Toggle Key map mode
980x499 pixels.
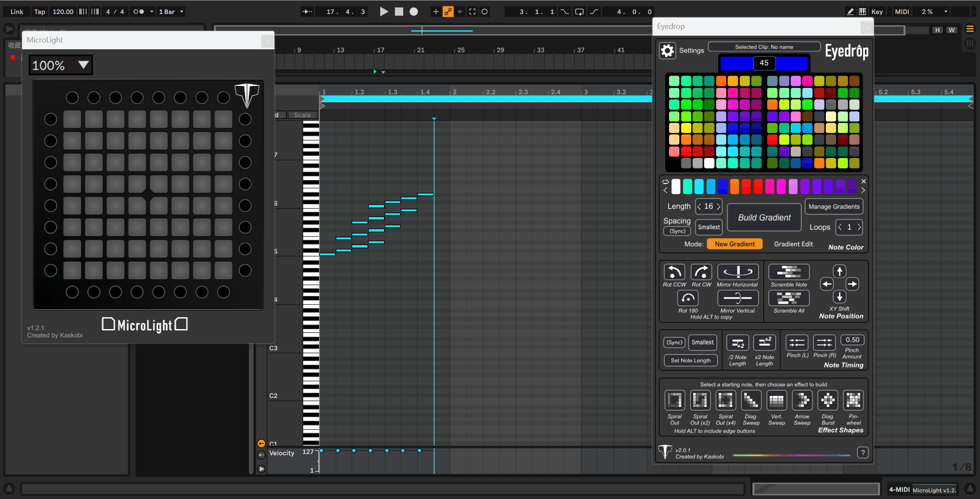click(x=877, y=11)
